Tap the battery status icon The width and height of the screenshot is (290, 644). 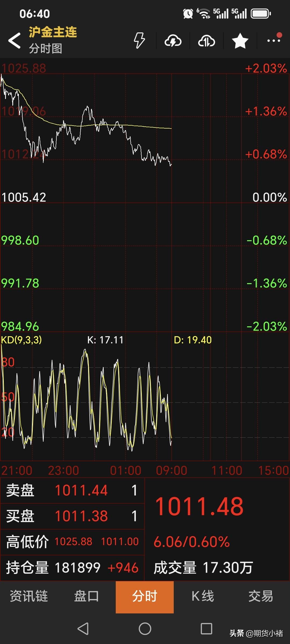(261, 14)
